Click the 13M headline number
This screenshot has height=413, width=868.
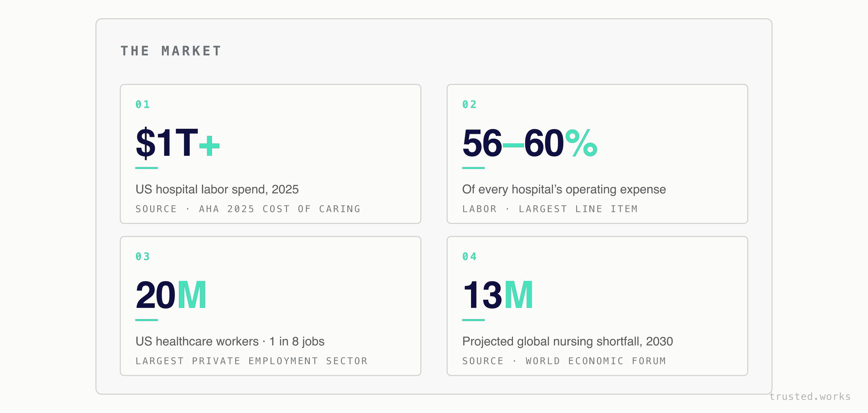[x=498, y=295]
